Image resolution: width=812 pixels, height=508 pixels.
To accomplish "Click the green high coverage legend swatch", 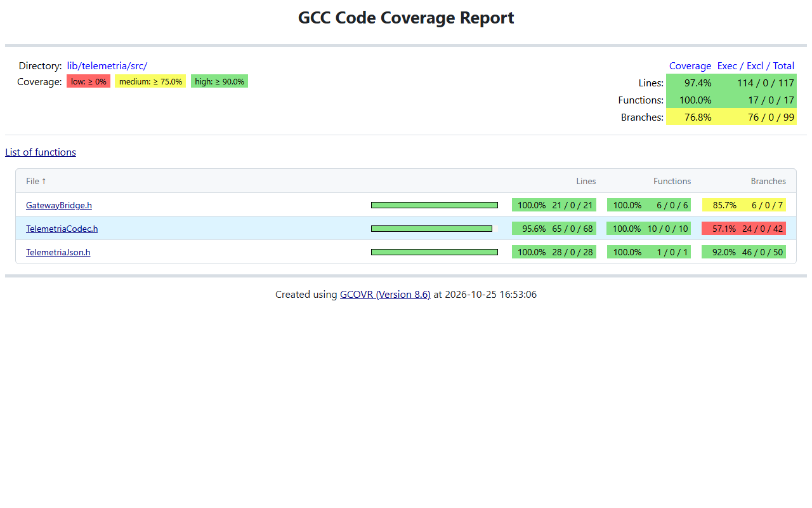I will [219, 81].
